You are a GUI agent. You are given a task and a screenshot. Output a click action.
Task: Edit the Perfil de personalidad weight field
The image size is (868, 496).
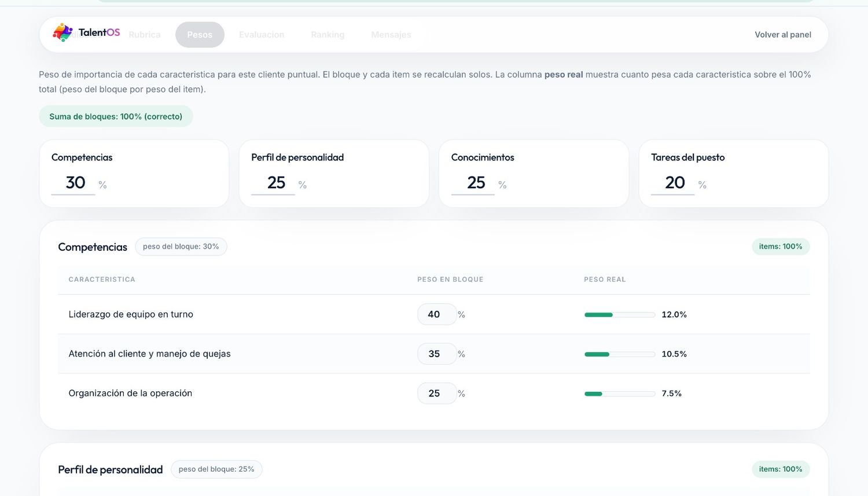(273, 183)
